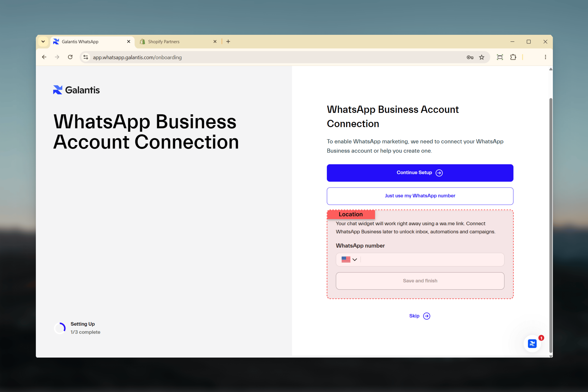The image size is (588, 392).
Task: Click the Setting Up progress ring
Action: [60, 328]
